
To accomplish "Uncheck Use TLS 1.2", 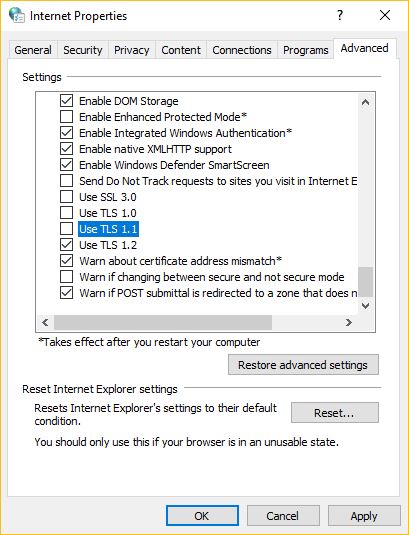I will pos(67,245).
